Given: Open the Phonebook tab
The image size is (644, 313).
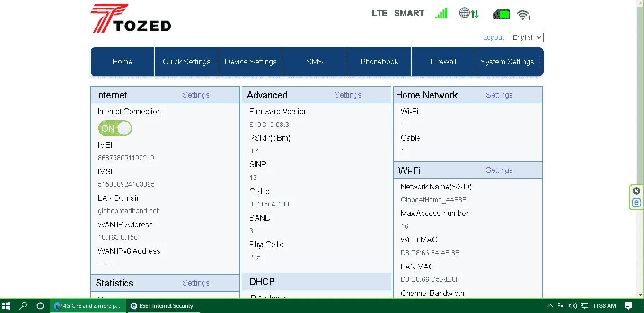Looking at the screenshot, I should 379,62.
